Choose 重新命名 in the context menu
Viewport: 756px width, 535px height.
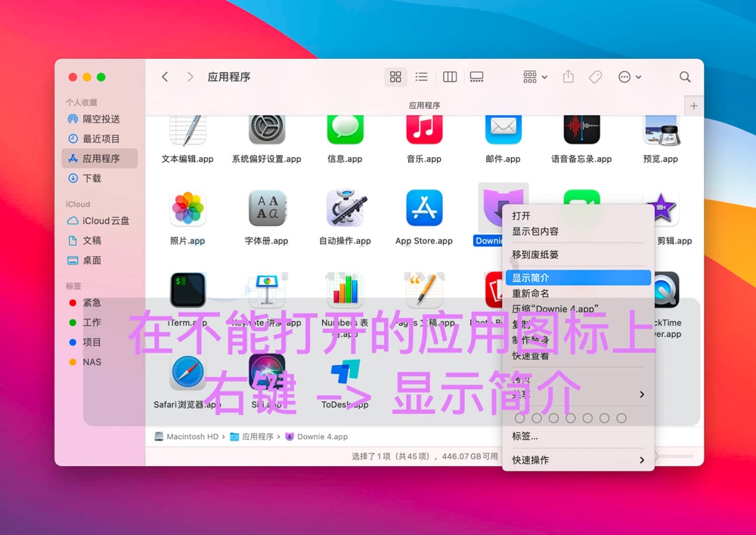(578, 293)
